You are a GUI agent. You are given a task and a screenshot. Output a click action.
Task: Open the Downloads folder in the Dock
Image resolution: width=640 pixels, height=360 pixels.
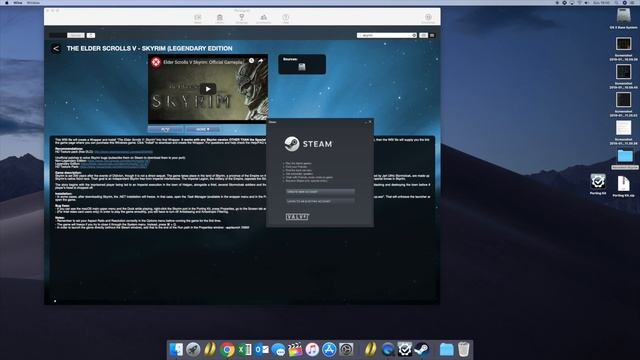click(447, 349)
